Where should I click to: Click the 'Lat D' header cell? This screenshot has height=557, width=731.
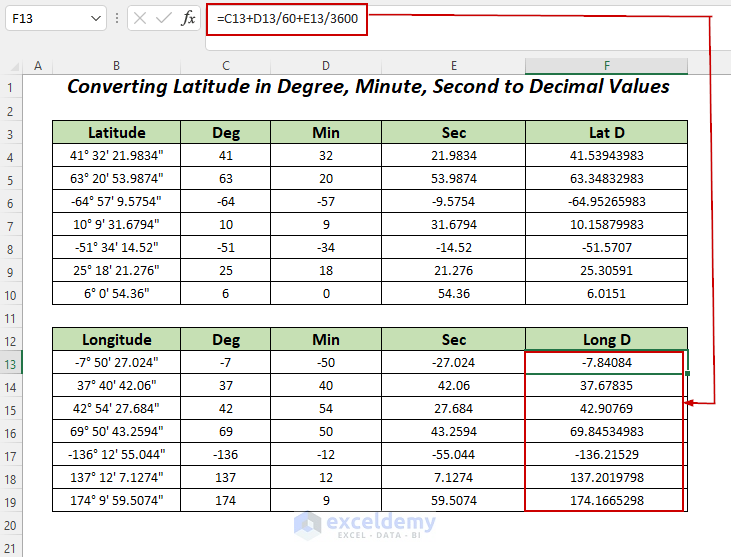point(606,133)
